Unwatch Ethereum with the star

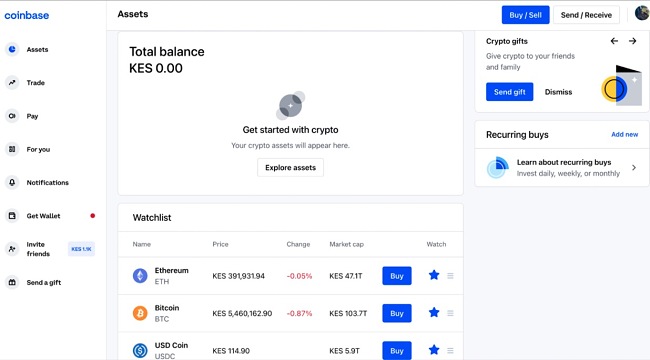click(x=434, y=275)
